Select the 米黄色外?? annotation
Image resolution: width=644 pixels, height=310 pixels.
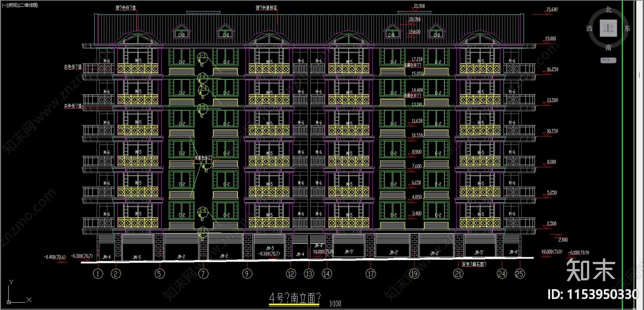[203, 158]
